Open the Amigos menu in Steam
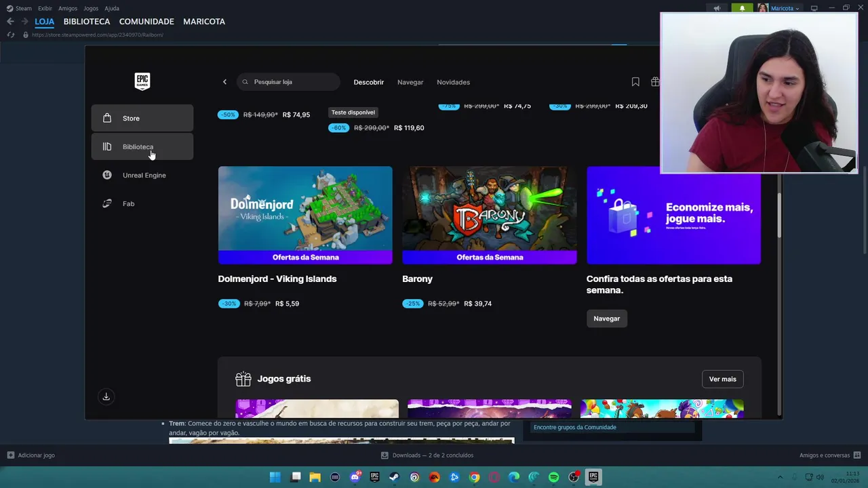Screen dimensions: 868x488 click(68, 8)
